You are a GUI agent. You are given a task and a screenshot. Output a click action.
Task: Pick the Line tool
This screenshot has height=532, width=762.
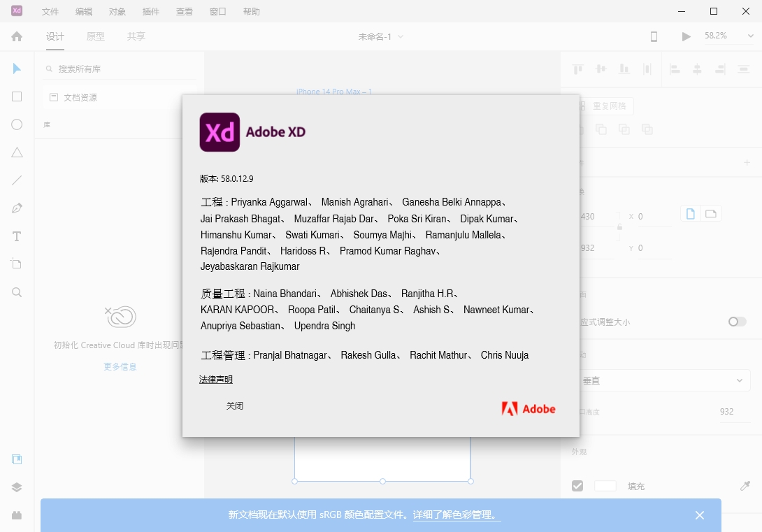(17, 181)
